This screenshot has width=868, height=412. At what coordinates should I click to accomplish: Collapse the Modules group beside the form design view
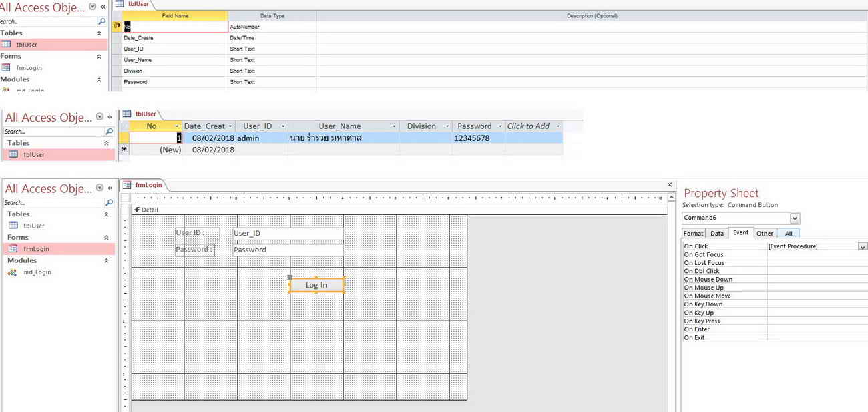click(x=106, y=261)
